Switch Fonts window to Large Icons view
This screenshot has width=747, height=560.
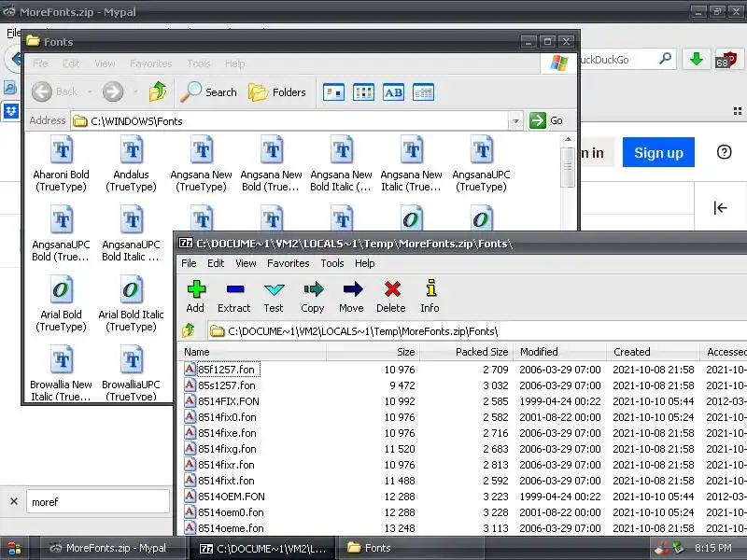[x=333, y=91]
